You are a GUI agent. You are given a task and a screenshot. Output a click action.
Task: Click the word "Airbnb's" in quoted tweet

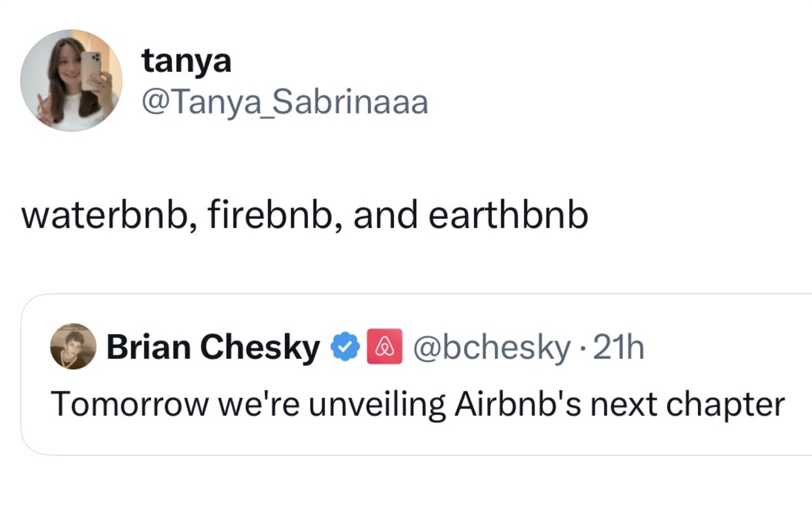coord(517,404)
